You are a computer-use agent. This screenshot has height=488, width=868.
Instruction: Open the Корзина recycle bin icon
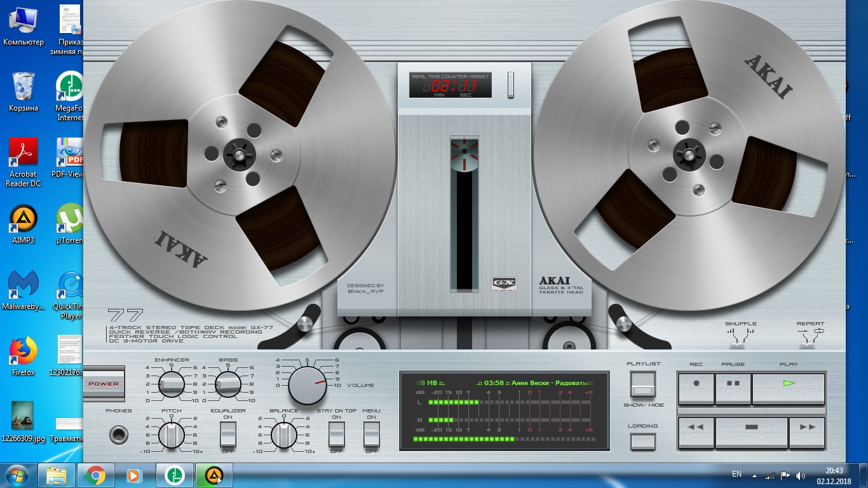point(23,91)
